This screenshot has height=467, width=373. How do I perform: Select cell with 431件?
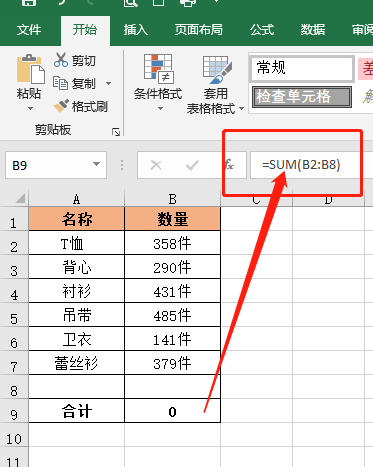pyautogui.click(x=172, y=291)
